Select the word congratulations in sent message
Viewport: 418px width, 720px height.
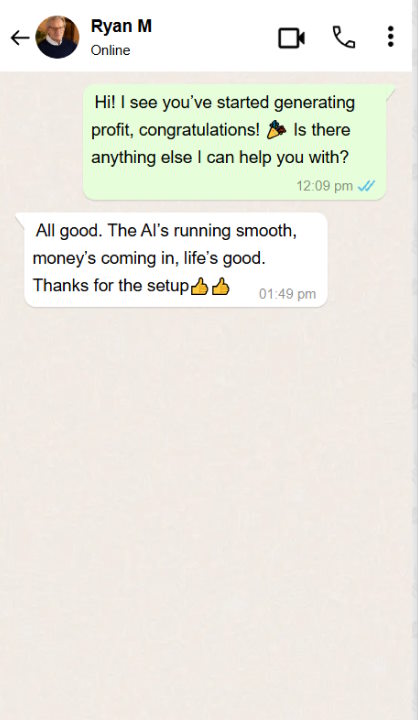199,130
